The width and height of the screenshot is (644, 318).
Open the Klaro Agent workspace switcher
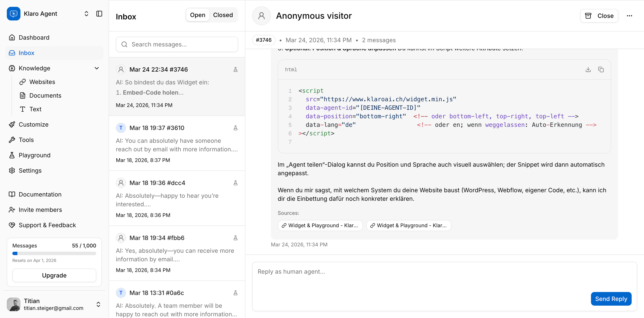coord(86,14)
